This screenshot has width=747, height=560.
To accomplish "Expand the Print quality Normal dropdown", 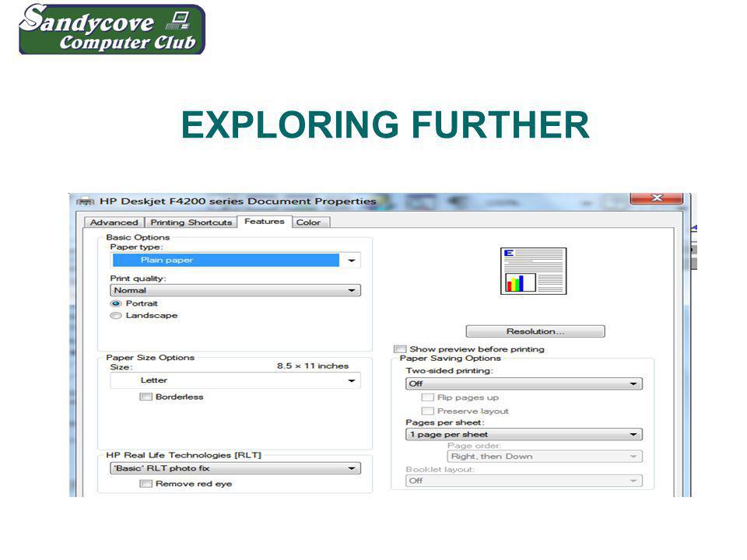I will tap(235, 290).
